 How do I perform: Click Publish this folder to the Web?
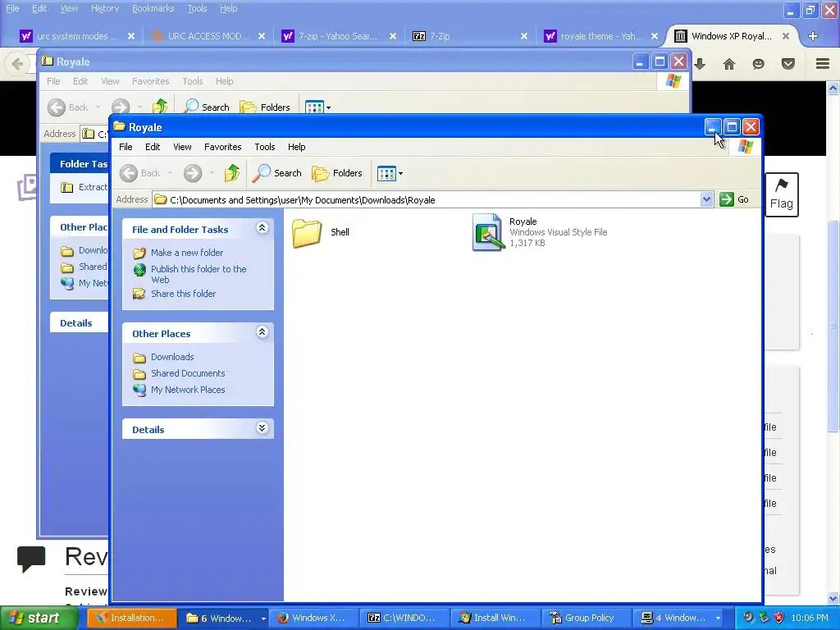tap(199, 274)
